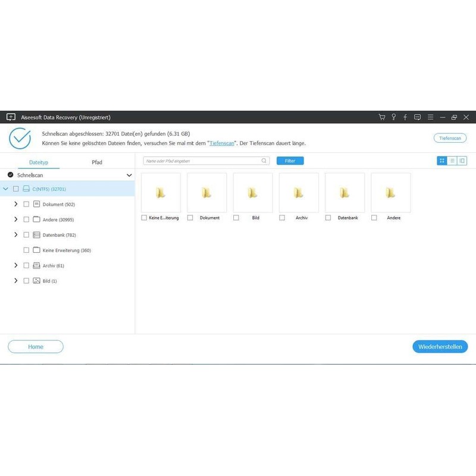Click the Filter button
Image resolution: width=476 pixels, height=476 pixels.
pos(290,161)
